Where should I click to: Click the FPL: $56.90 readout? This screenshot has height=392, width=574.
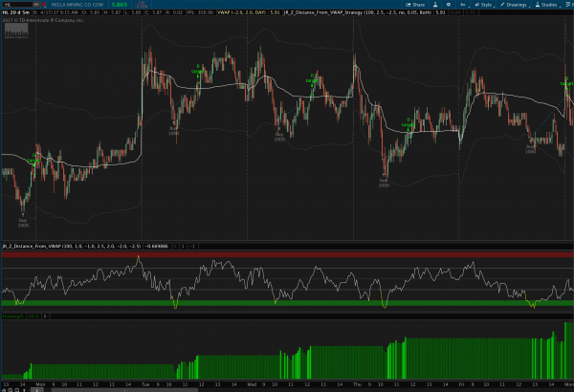point(200,12)
